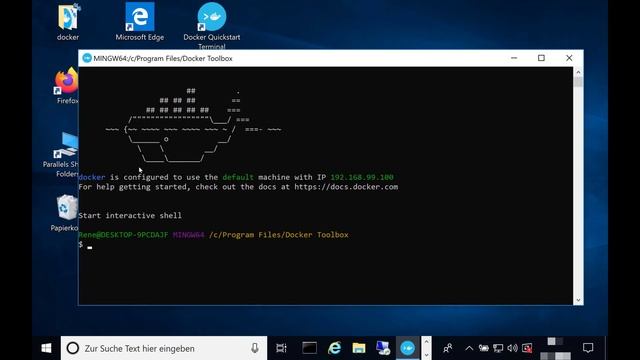Click the blue word 'docker' in terminal
The height and width of the screenshot is (360, 640).
[92, 177]
